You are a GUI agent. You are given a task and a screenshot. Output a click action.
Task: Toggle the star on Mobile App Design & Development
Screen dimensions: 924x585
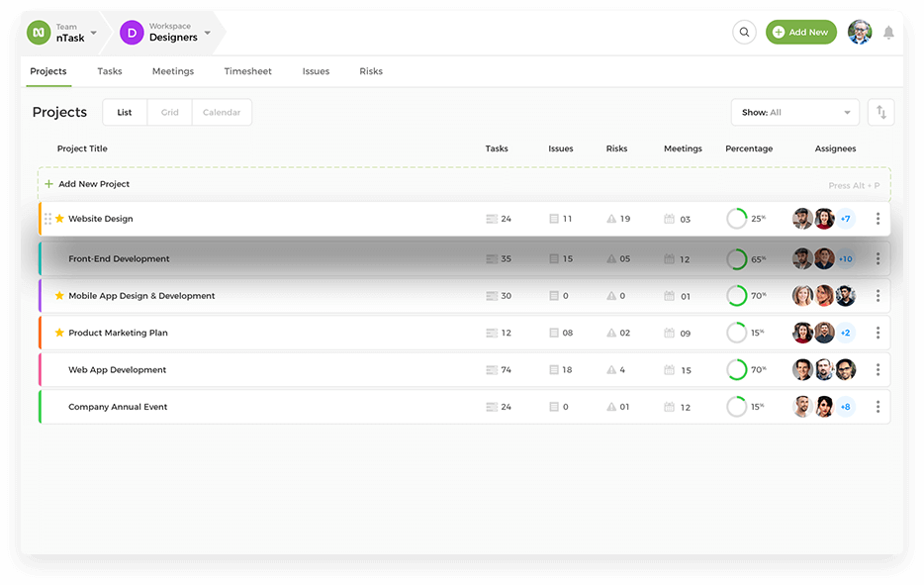59,296
